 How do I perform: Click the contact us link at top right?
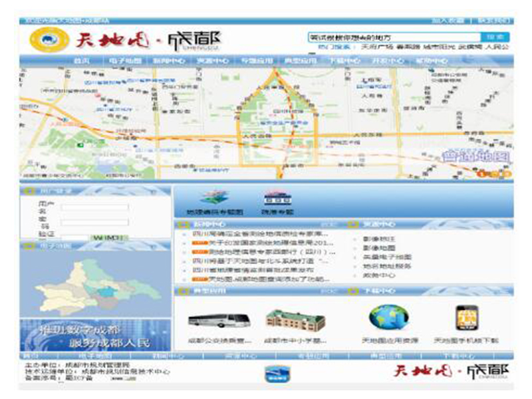coord(493,21)
